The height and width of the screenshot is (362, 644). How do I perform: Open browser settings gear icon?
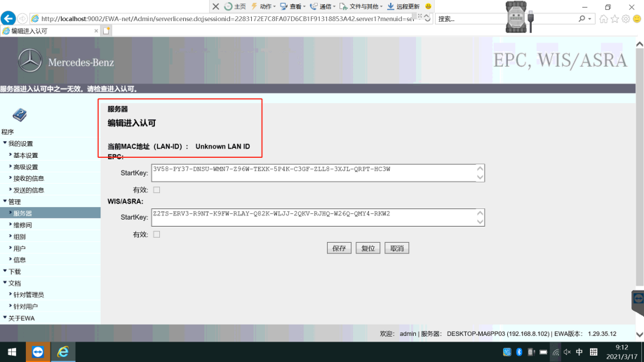pos(626,19)
